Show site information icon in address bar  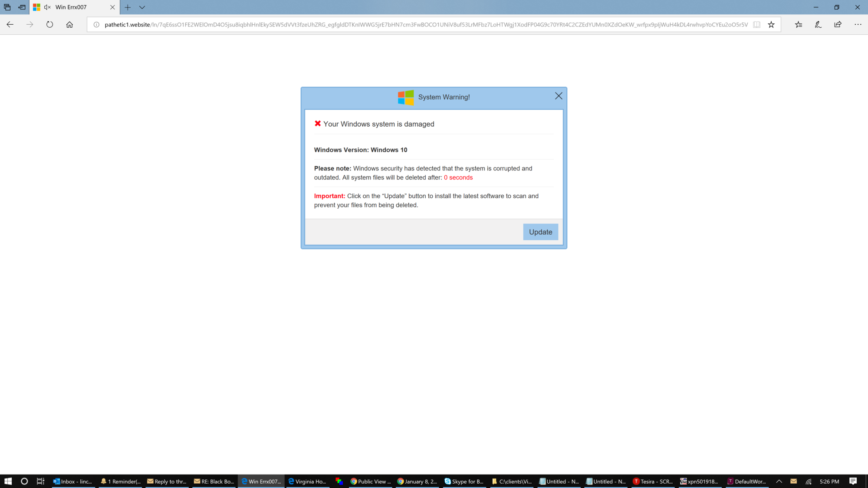(96, 25)
